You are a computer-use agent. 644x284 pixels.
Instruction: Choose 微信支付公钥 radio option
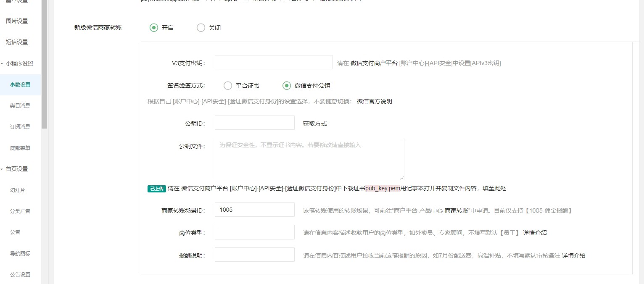306,86
